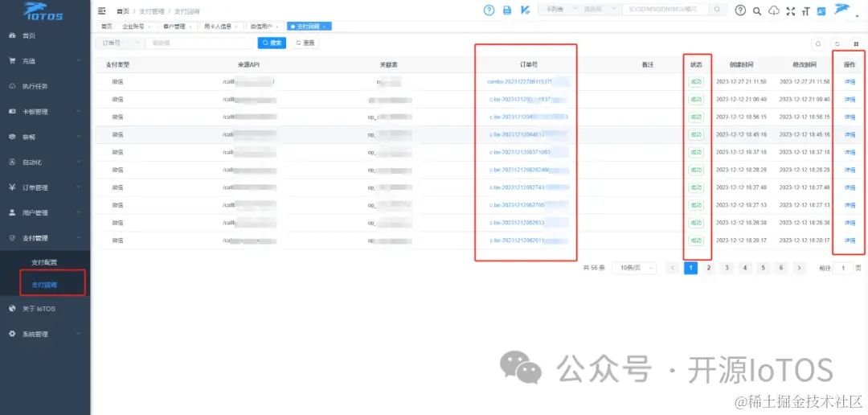Screen dimensions: 868x415
Task: Open 详情 for 2023-12-27 21:11:58 row
Action: [850, 82]
